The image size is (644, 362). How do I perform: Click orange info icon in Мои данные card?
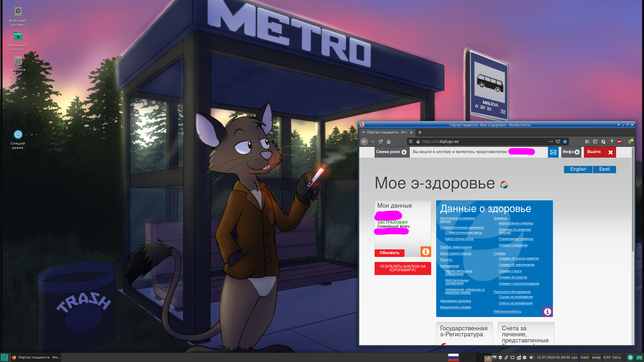(426, 251)
